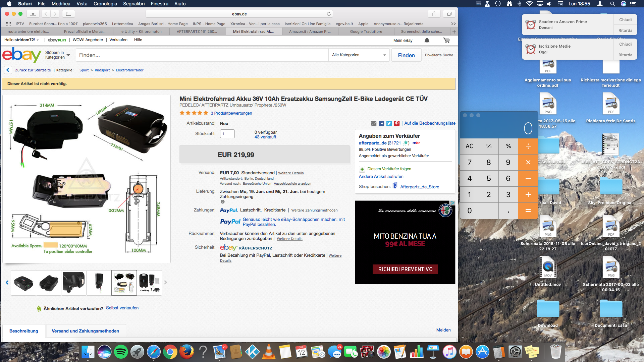The height and width of the screenshot is (362, 644).
Task: Expand Stöbern in Kategorien menu
Action: (x=58, y=55)
